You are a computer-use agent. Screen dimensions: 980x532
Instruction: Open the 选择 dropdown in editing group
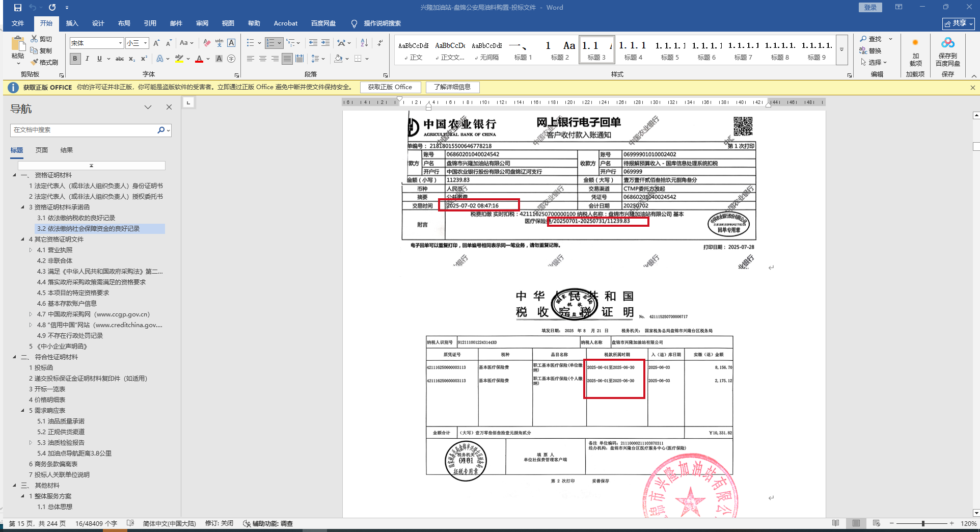point(874,62)
